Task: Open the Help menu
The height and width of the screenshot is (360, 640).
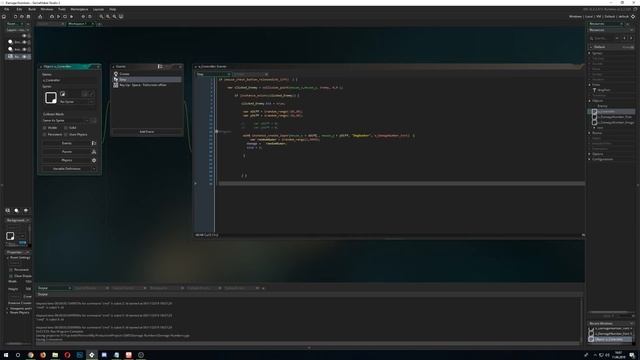Action: pyautogui.click(x=113, y=9)
